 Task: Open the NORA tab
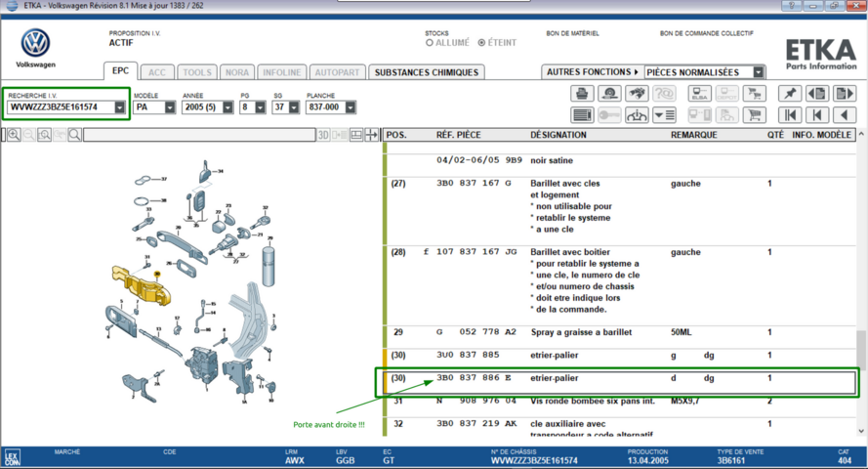pos(237,72)
